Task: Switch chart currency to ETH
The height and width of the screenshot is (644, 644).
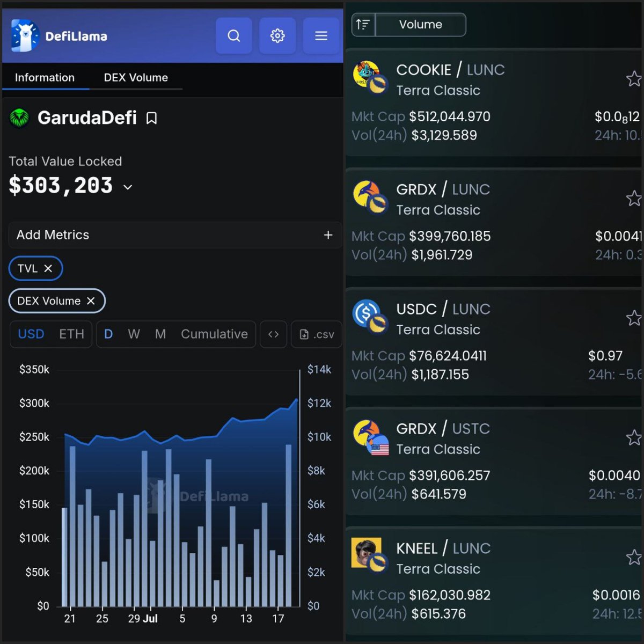Action: [71, 334]
